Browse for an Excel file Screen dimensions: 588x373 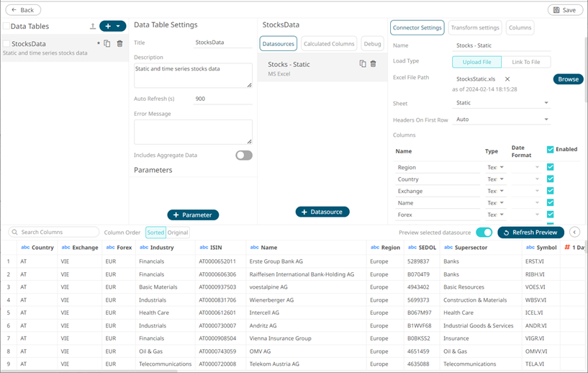568,79
